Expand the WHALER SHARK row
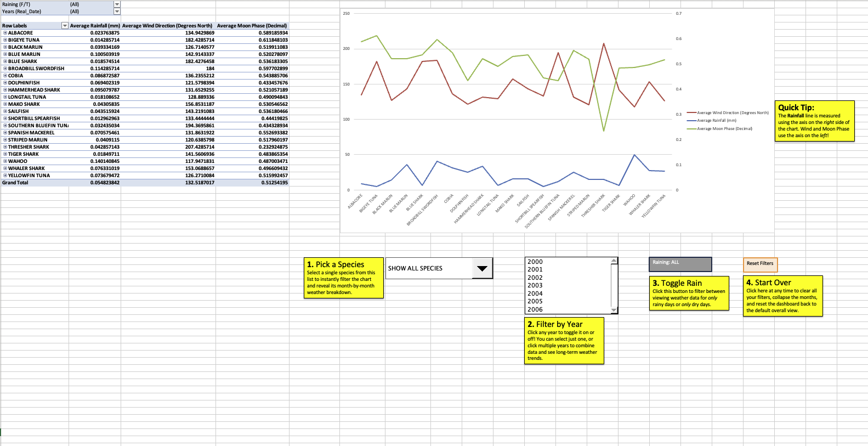Viewport: 868px width, 446px height. click(5, 168)
